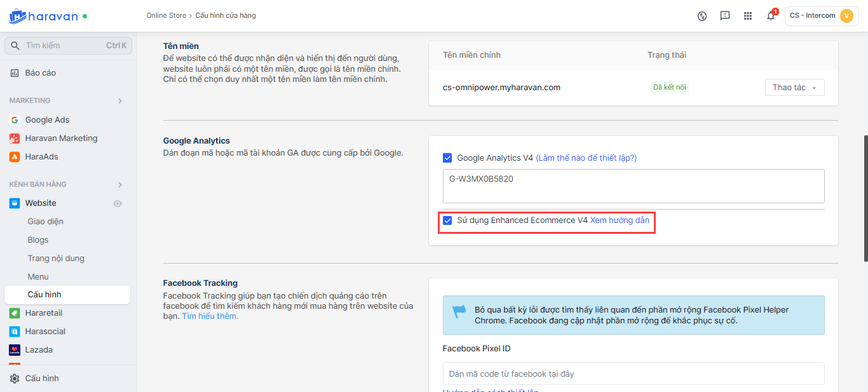Toggle Sử dụng Enhanced Ecommerce V4 checkbox
Image resolution: width=868 pixels, height=392 pixels.
click(x=447, y=220)
